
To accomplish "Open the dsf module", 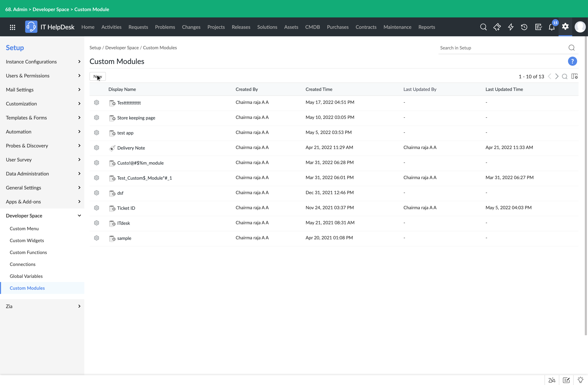I will click(x=120, y=193).
